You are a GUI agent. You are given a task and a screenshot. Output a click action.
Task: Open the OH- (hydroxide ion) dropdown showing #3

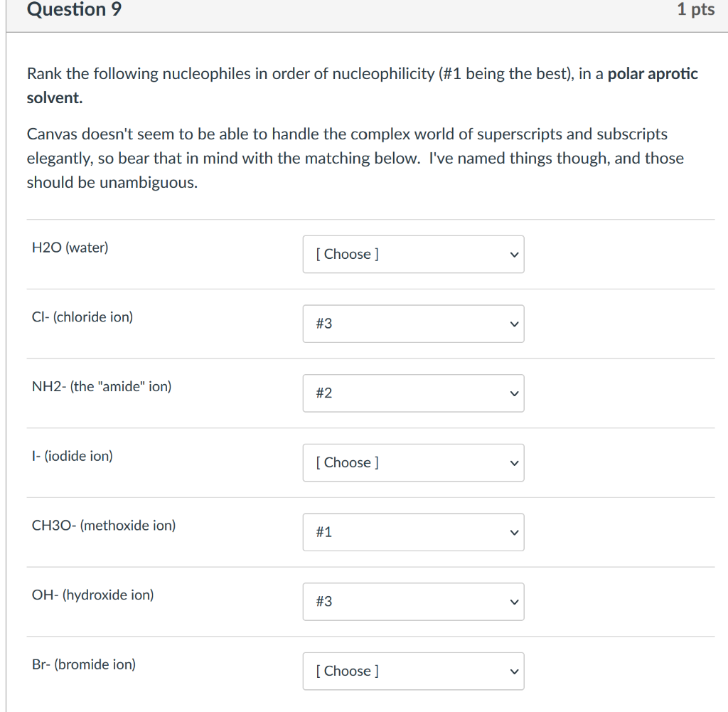[x=413, y=601]
